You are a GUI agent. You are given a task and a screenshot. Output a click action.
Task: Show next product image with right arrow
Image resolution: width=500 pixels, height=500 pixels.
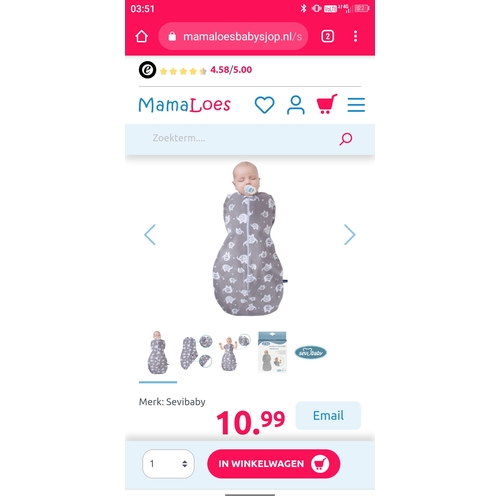coord(350,235)
